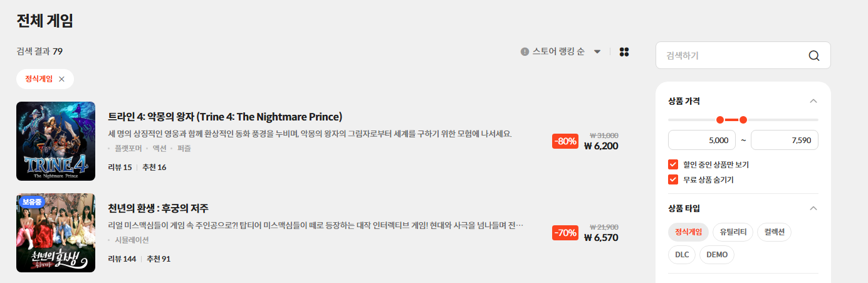Switch to grid view layout icon

[x=624, y=51]
